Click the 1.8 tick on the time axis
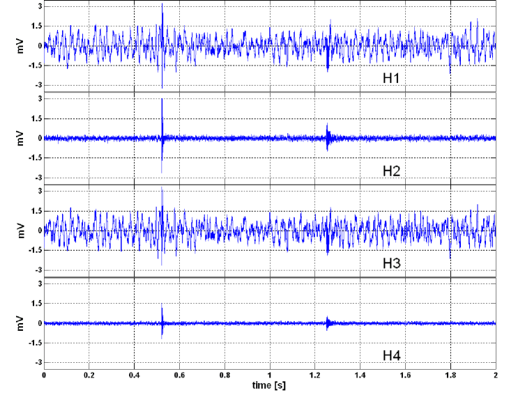The image size is (532, 397). tap(450, 375)
